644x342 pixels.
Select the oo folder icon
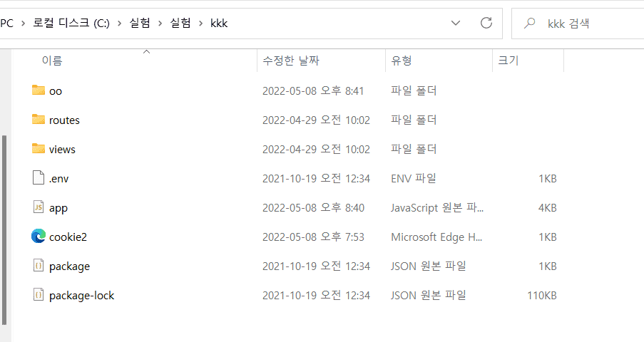[39, 90]
